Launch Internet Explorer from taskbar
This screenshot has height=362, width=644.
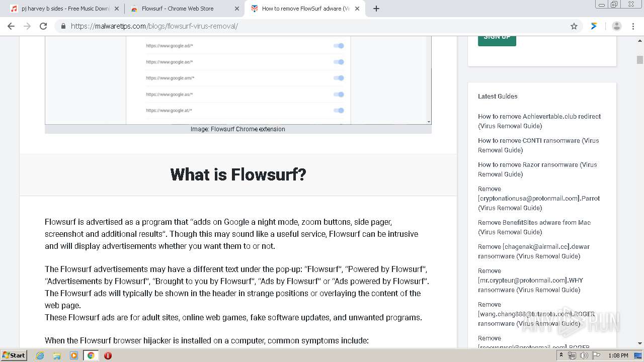point(40,355)
